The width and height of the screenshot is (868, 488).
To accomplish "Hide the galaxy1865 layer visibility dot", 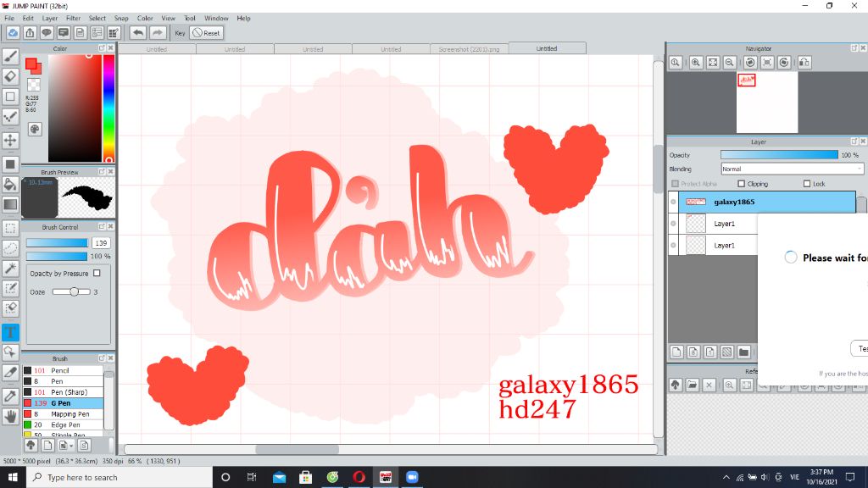I will point(673,202).
